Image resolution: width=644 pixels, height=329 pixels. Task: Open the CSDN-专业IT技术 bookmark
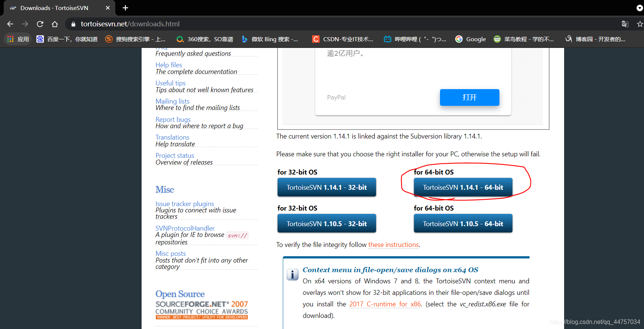343,39
